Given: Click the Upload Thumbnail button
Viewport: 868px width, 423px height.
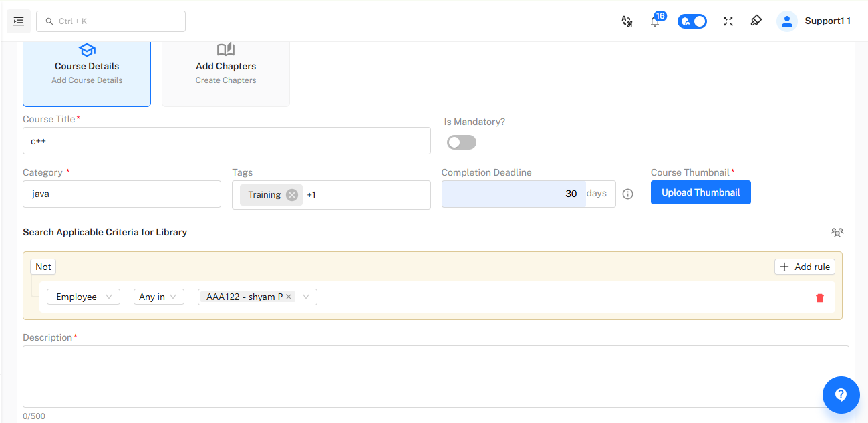Looking at the screenshot, I should pos(700,192).
